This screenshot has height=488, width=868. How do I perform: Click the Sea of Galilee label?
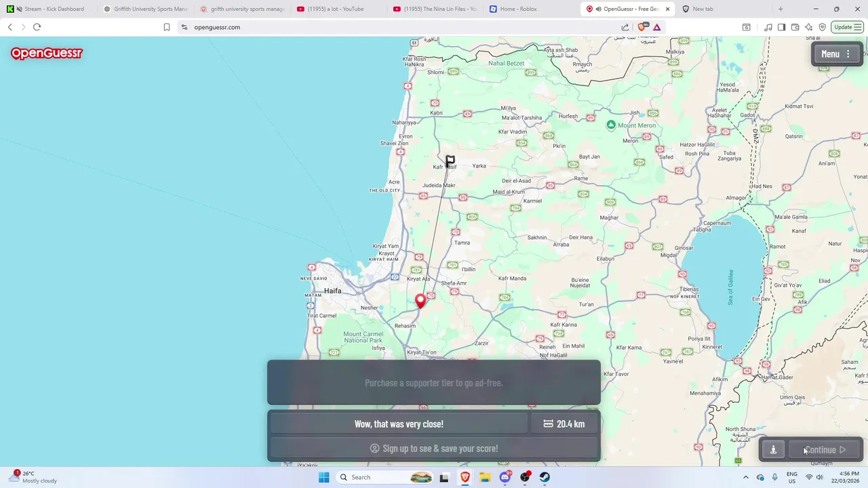coord(731,287)
